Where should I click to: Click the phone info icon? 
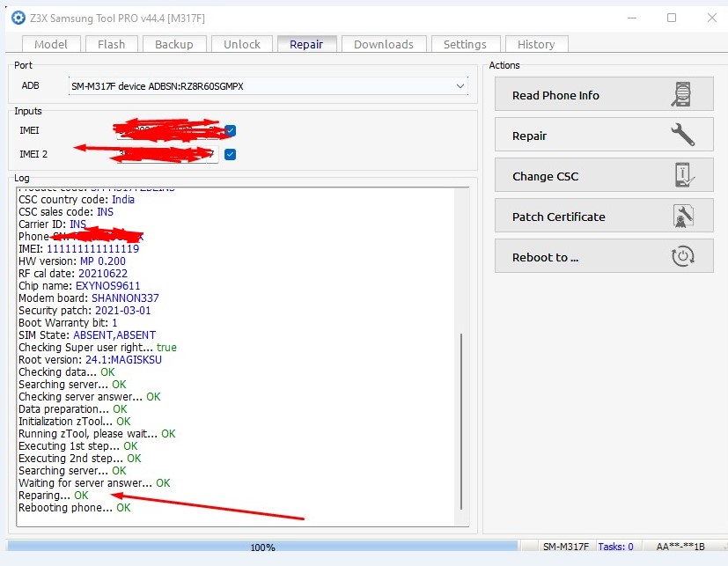tap(681, 94)
